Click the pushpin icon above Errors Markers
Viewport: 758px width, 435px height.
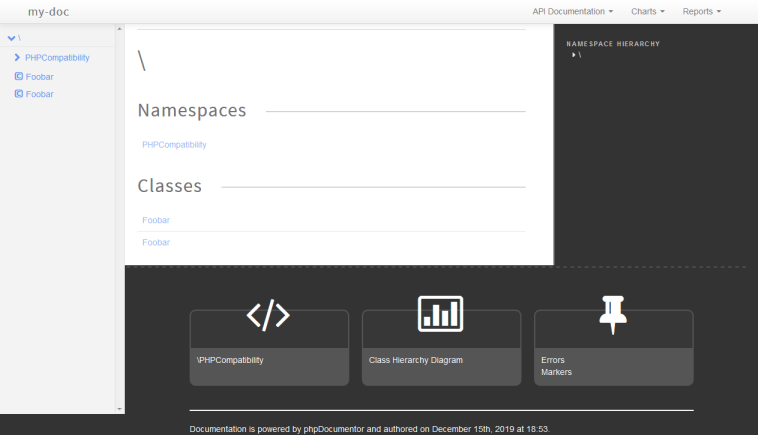(x=613, y=315)
